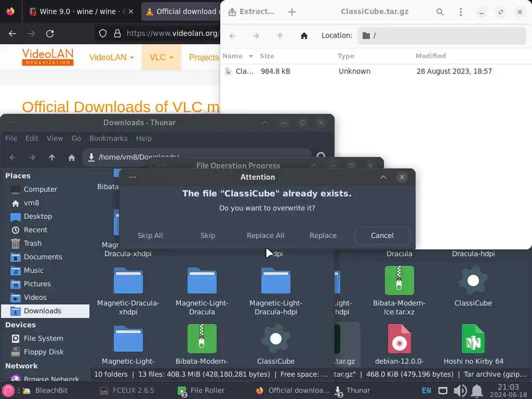Click File Roller Location path field

coord(442,36)
